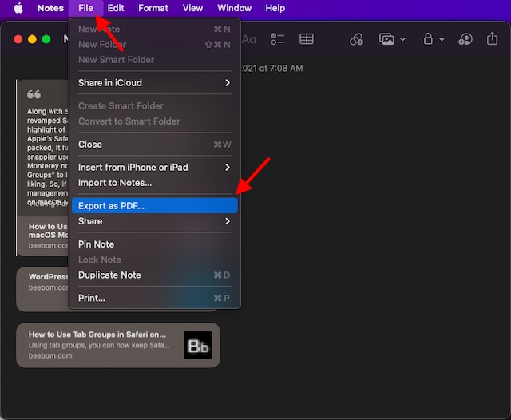Click the share icon in the toolbar
This screenshot has height=420, width=511.
492,38
